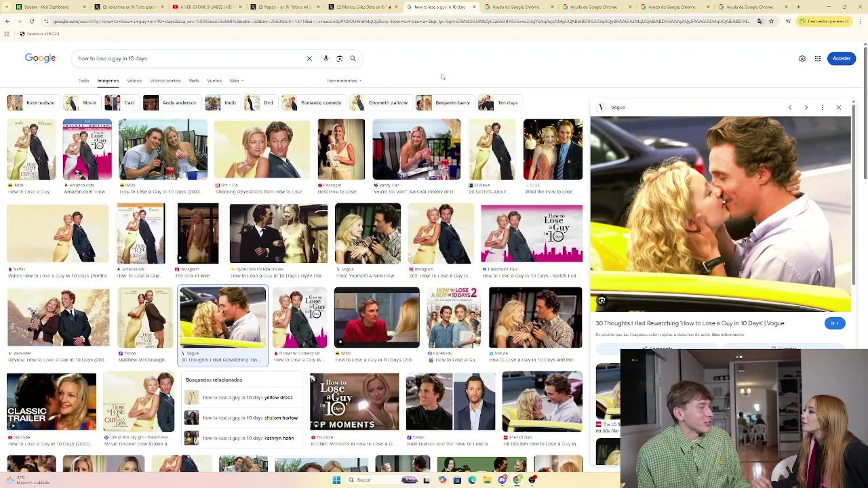Open the Vuelos tab
The height and width of the screenshot is (488, 868).
coord(214,81)
